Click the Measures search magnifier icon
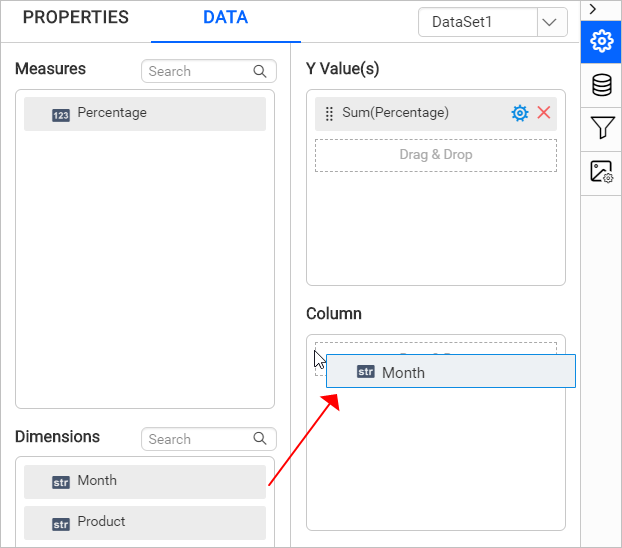 [x=260, y=71]
